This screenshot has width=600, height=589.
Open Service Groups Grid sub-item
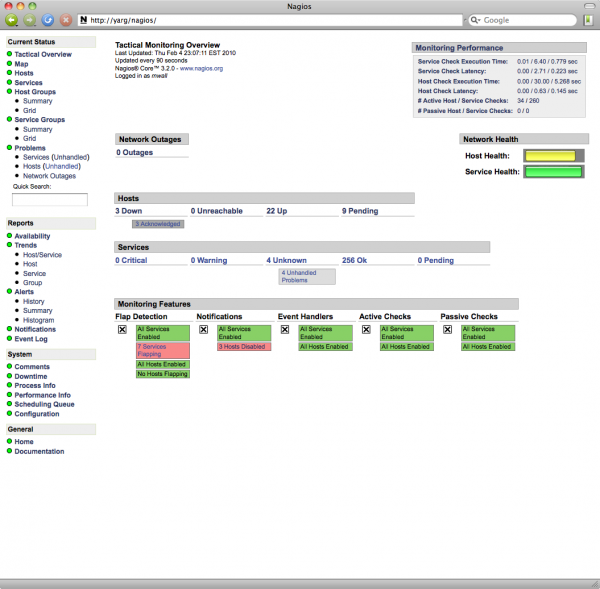point(30,138)
